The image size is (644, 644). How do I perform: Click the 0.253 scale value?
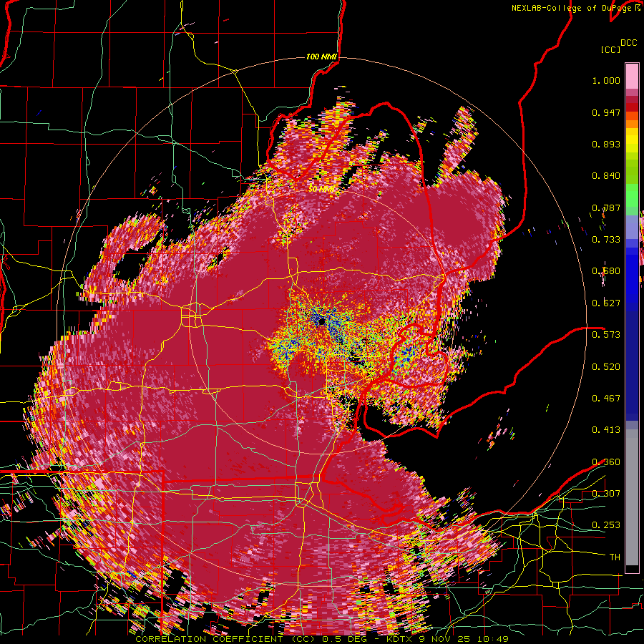[x=606, y=525]
